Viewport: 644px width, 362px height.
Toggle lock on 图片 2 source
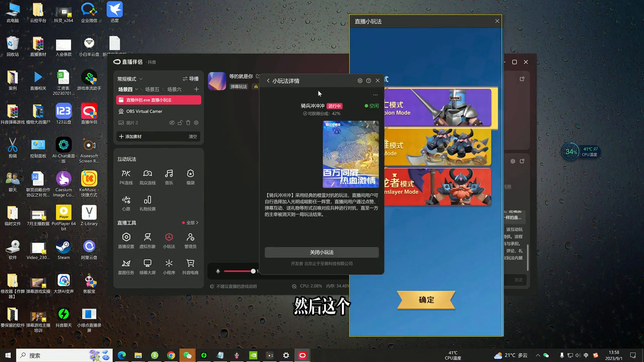(x=180, y=123)
